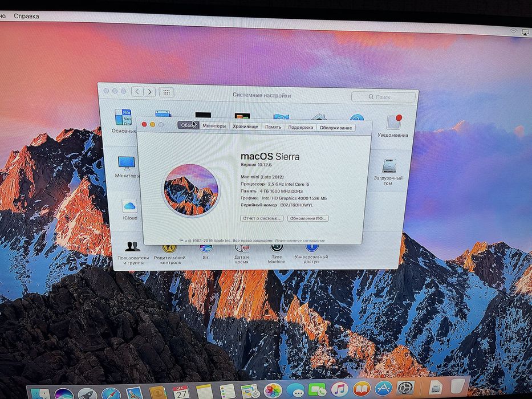Go forward in System Preferences toolbar
The width and height of the screenshot is (532, 399).
149,92
